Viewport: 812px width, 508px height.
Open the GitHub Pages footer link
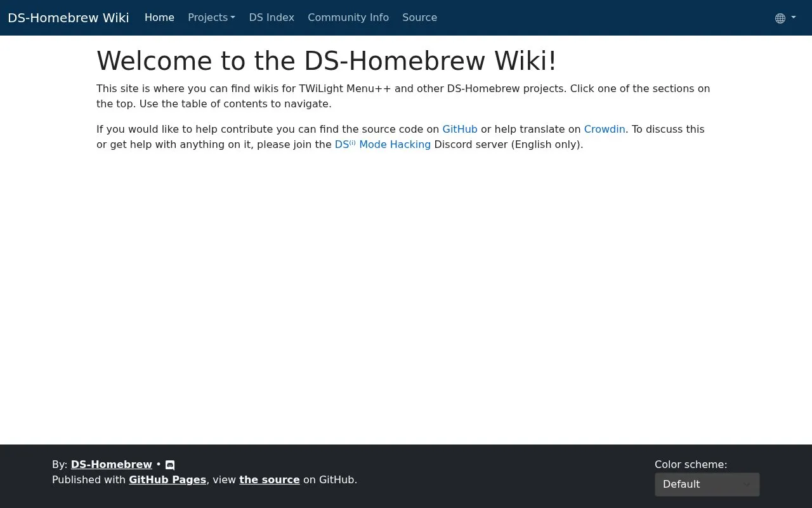coord(167,479)
